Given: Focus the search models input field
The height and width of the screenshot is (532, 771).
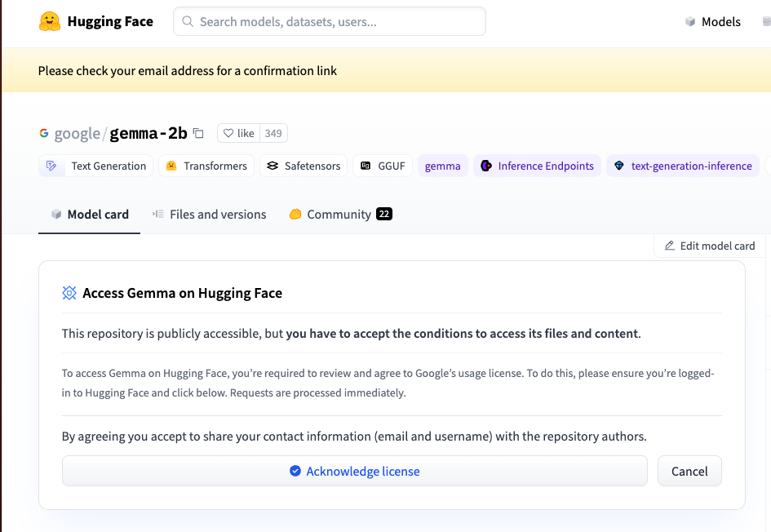Looking at the screenshot, I should pyautogui.click(x=330, y=22).
